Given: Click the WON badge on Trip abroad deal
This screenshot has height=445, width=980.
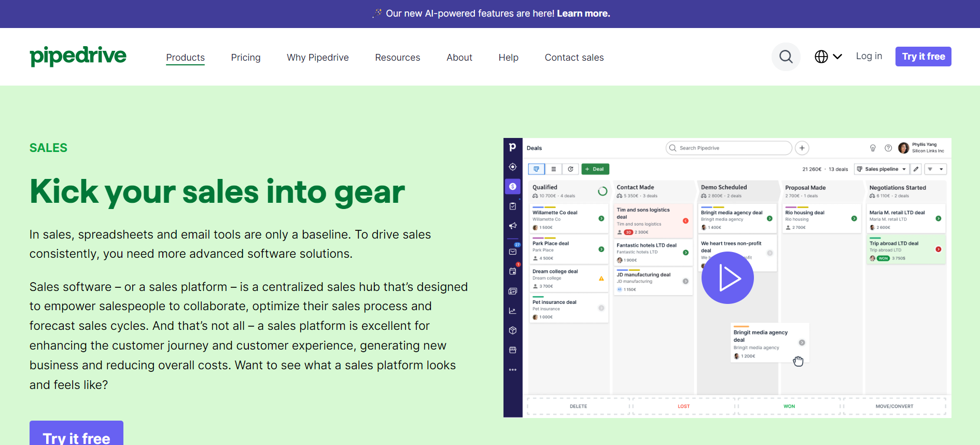Looking at the screenshot, I should [x=884, y=258].
